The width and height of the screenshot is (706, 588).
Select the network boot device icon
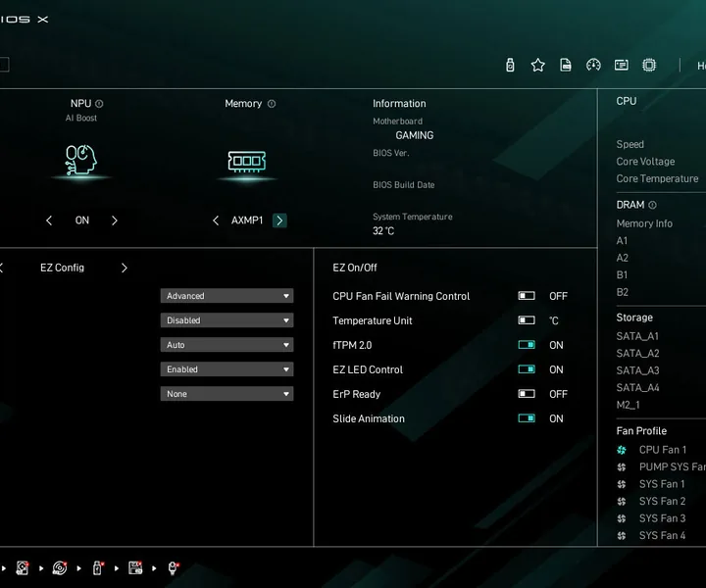[x=173, y=568]
